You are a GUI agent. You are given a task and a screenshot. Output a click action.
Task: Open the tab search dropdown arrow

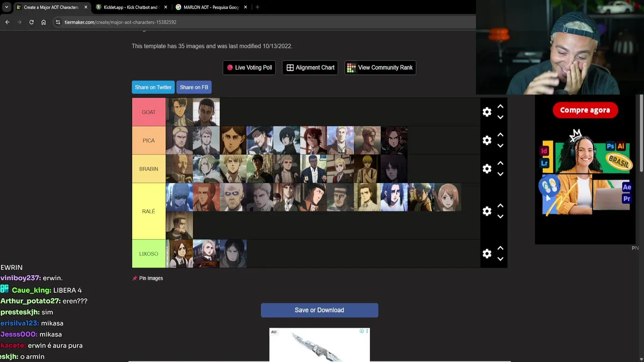(7, 7)
